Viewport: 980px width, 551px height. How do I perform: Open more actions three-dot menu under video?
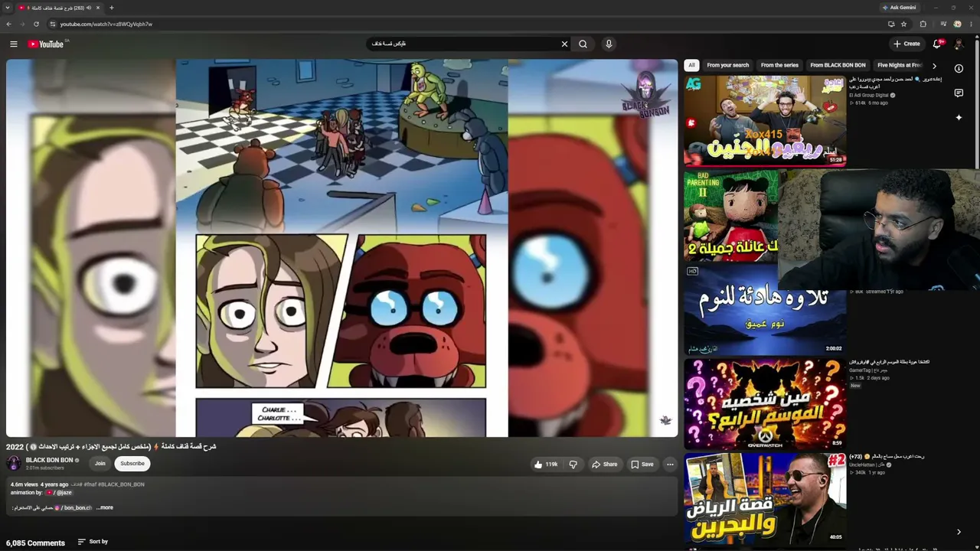(670, 464)
